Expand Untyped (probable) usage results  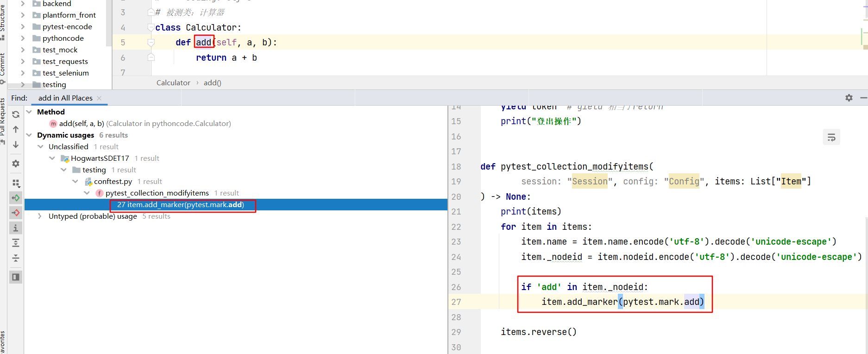pos(40,216)
